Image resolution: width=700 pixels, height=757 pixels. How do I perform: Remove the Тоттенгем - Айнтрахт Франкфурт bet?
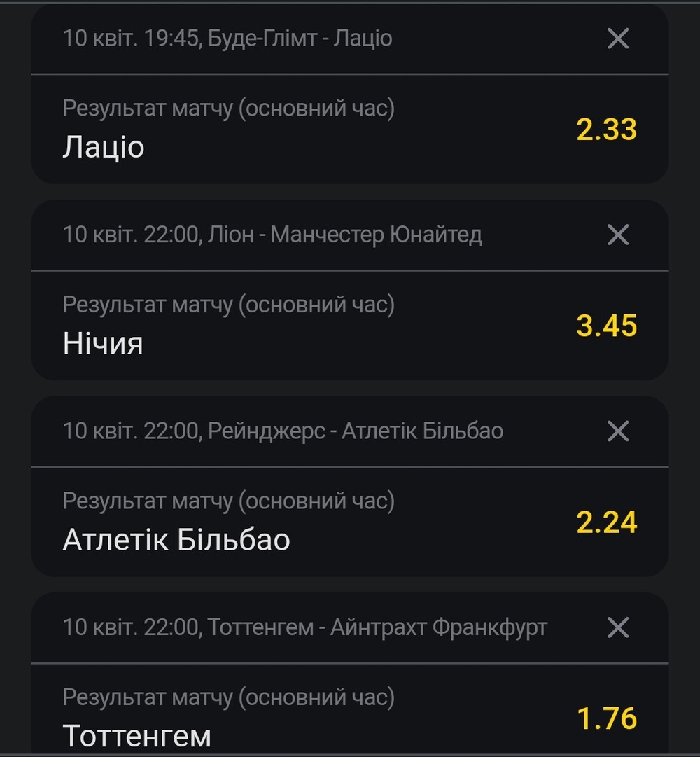618,627
